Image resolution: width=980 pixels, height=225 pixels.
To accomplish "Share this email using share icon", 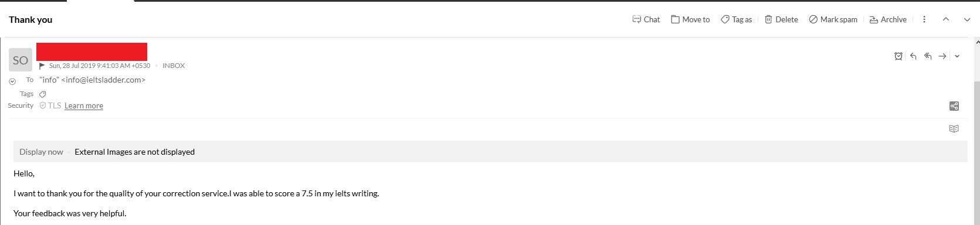I will pos(954,106).
